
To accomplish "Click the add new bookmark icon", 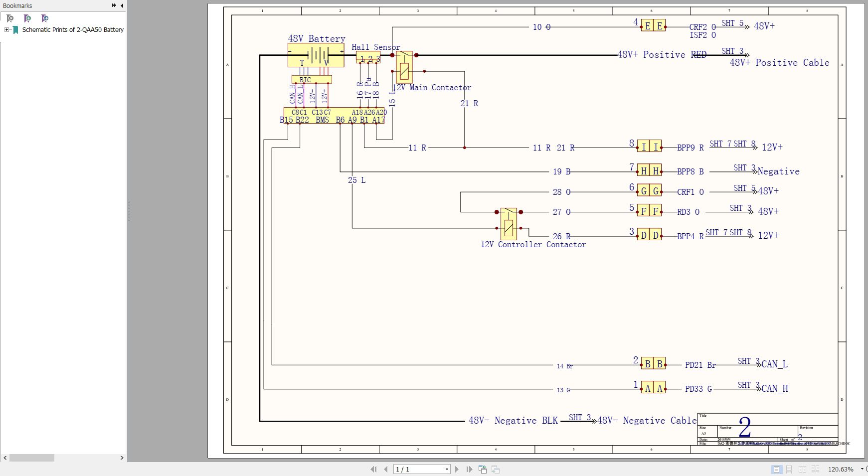I will [27, 18].
